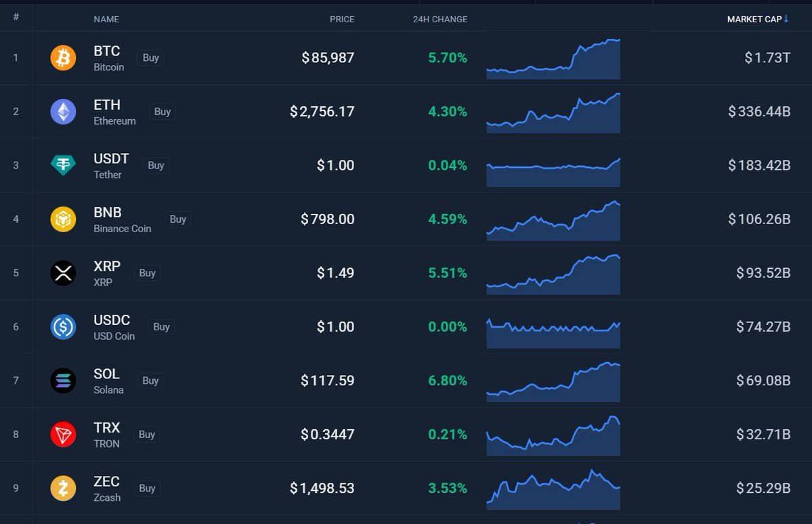Sort by the 24H CHANGE column header
This screenshot has height=524, width=812.
pyautogui.click(x=440, y=19)
